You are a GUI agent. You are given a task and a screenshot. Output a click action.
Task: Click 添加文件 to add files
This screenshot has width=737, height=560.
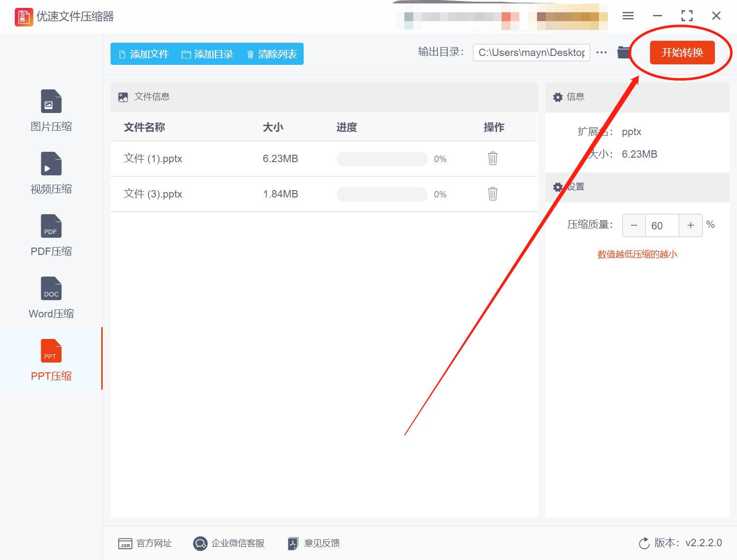click(143, 54)
